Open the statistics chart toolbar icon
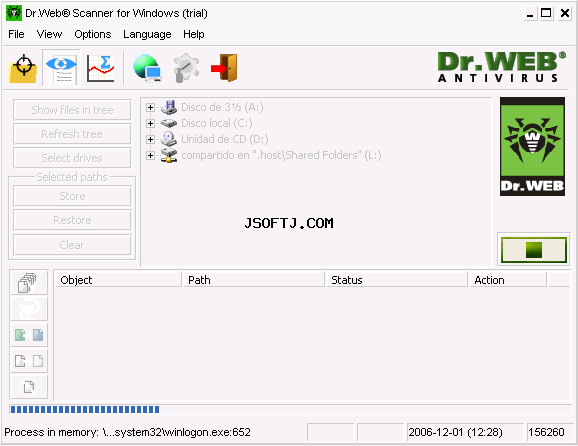 tap(100, 69)
